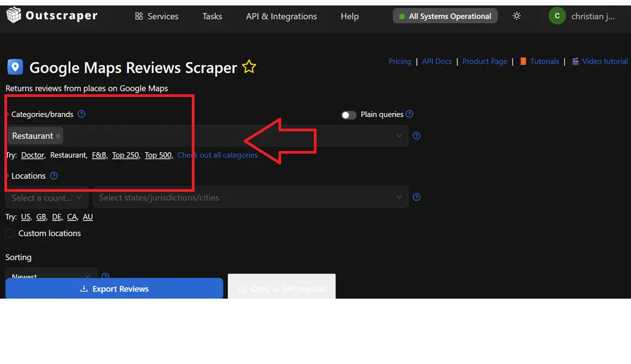Open the Services menu
The image size is (631, 364).
point(156,16)
